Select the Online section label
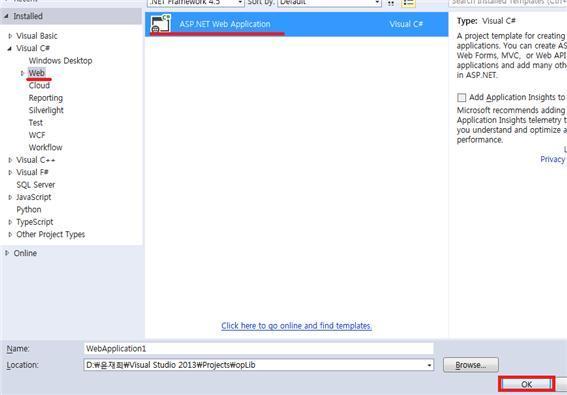This screenshot has width=567, height=395. (x=25, y=253)
